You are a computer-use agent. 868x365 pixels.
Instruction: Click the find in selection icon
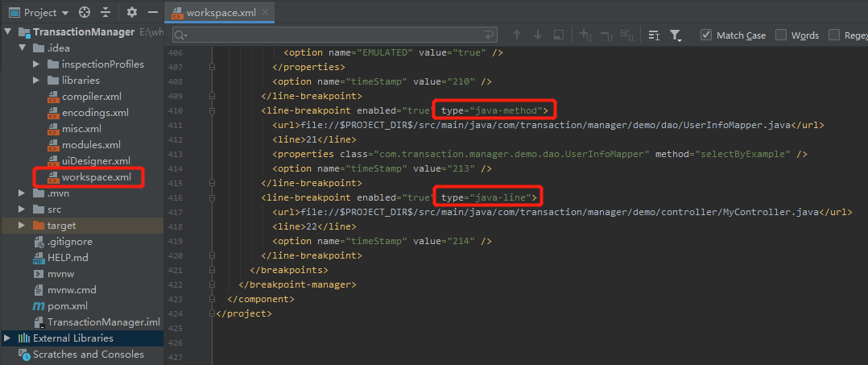coord(559,35)
